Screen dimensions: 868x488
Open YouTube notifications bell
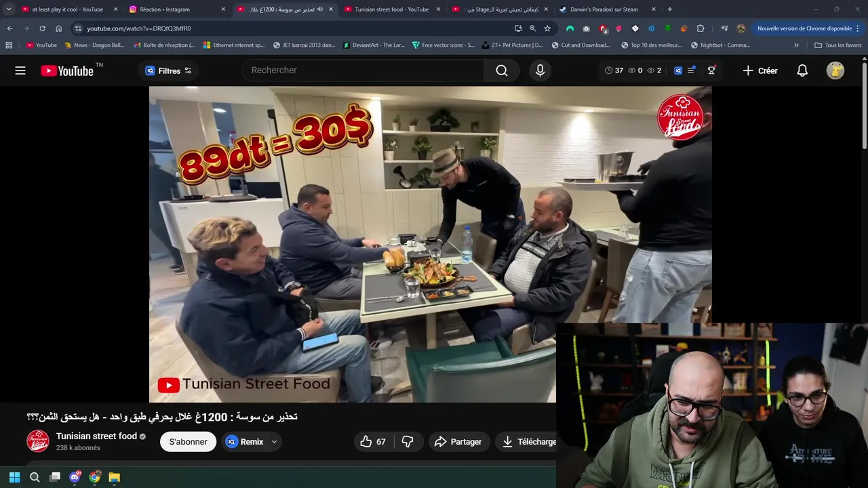pos(802,70)
